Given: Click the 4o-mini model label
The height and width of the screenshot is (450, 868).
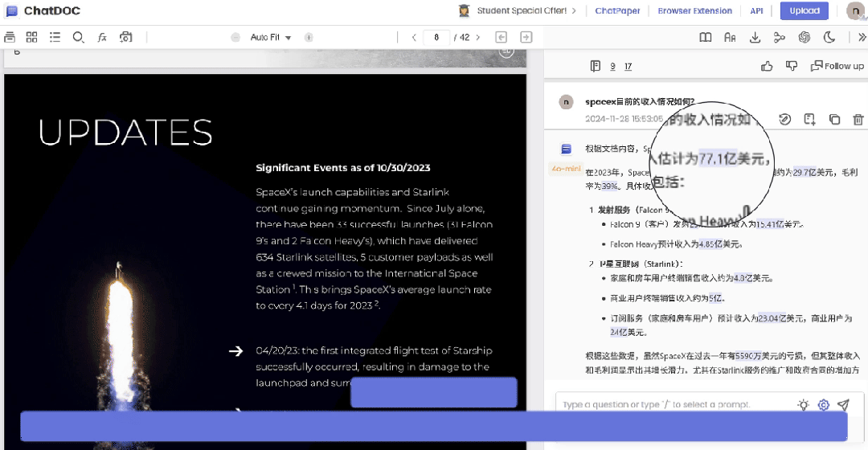Looking at the screenshot, I should point(566,169).
